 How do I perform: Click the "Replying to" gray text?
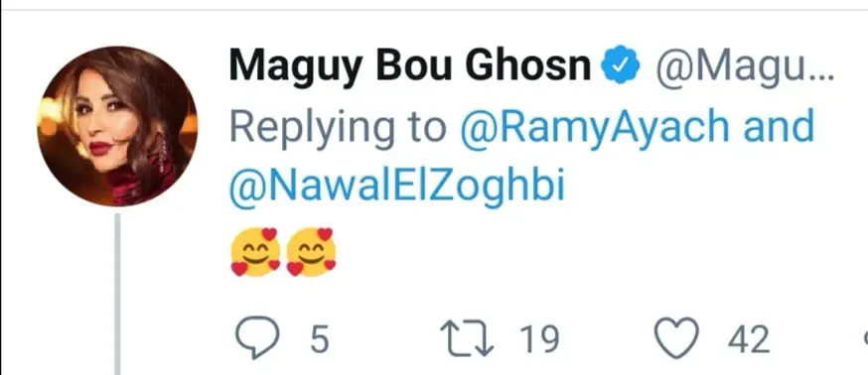pos(339,127)
